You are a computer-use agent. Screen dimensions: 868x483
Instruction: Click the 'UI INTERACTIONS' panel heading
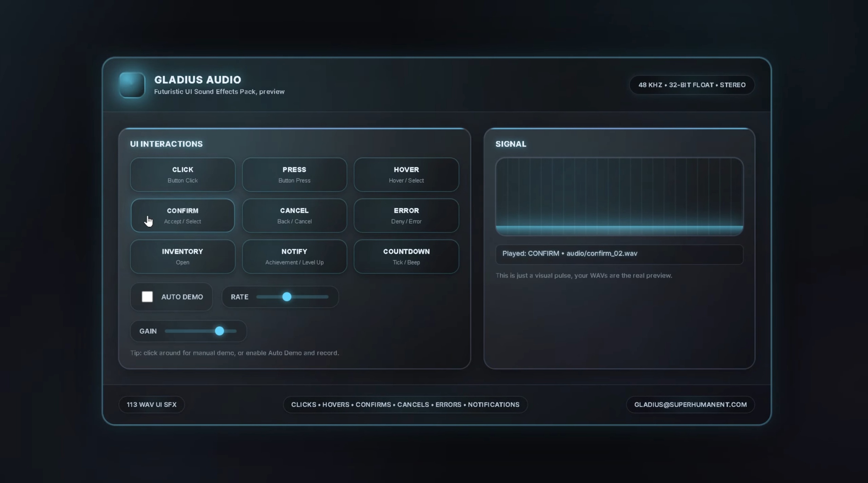tap(166, 144)
